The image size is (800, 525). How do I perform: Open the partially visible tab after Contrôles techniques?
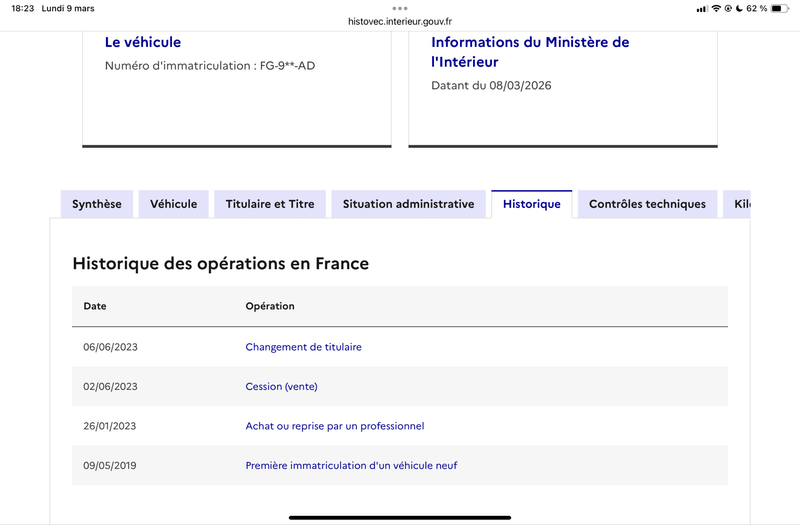[738, 204]
